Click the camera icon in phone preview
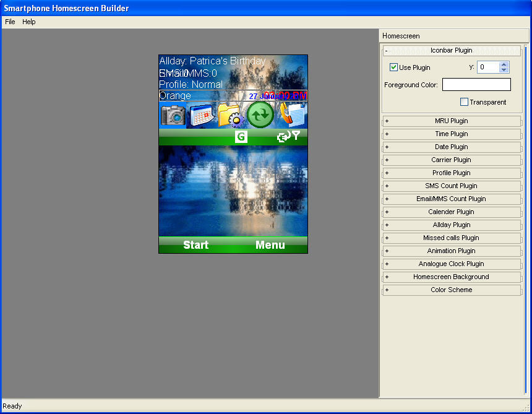The width and height of the screenshot is (532, 414). pyautogui.click(x=173, y=115)
